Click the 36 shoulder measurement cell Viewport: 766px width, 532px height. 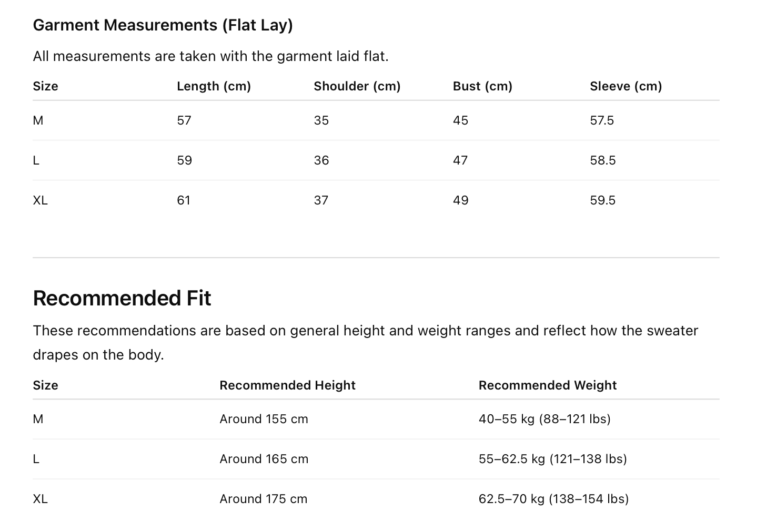coord(321,160)
